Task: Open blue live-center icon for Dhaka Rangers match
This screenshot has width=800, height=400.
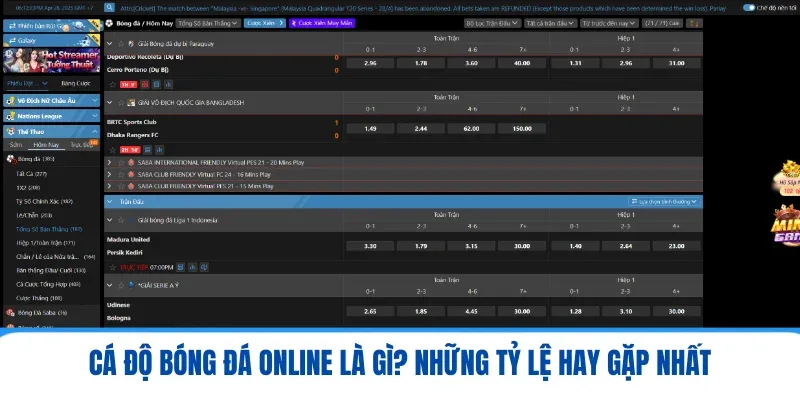Action: (147, 150)
